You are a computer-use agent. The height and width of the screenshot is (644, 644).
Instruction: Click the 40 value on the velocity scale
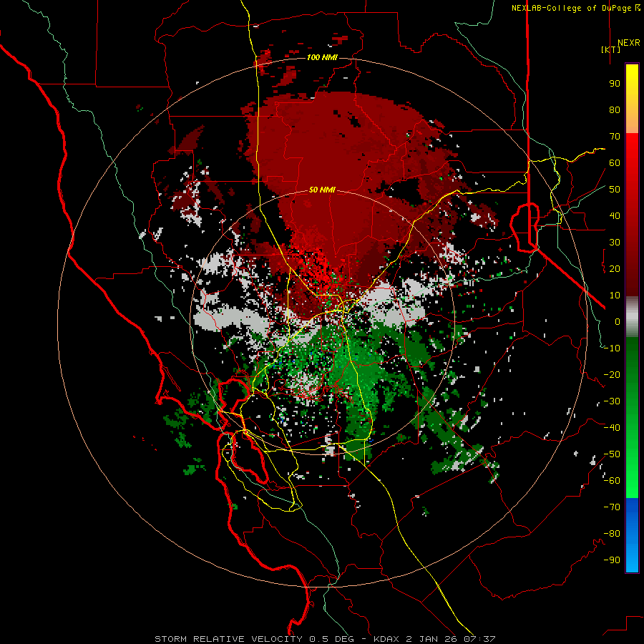(615, 215)
